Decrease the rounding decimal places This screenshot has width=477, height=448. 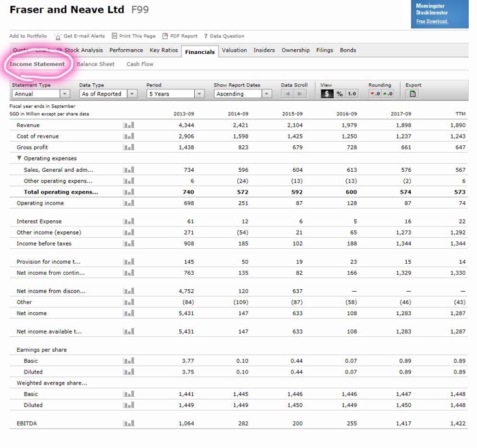(375, 93)
